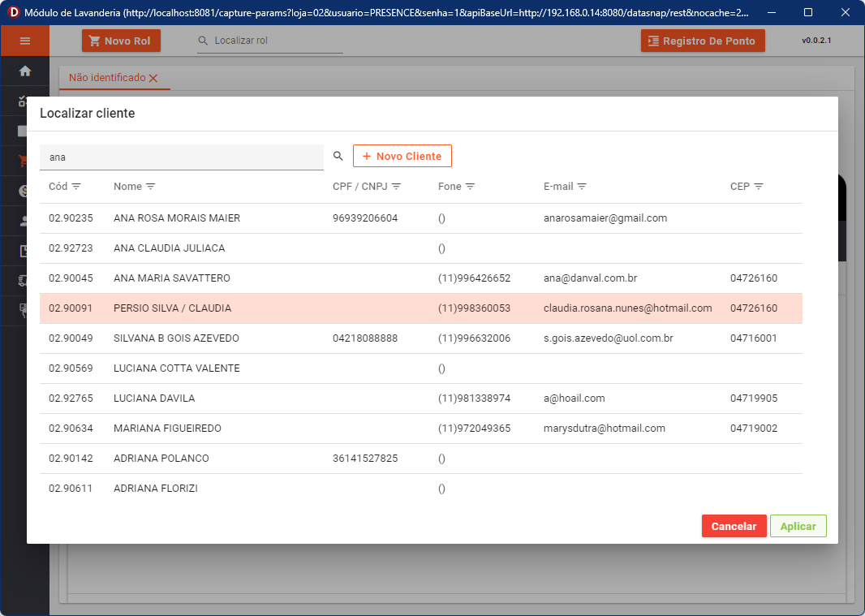The image size is (865, 616).
Task: Click CEP 04719905
Action: click(x=754, y=398)
